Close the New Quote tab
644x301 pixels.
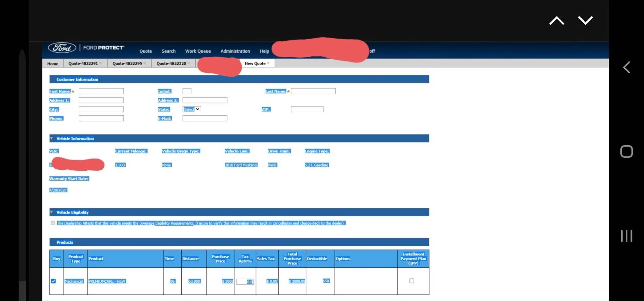(268, 63)
